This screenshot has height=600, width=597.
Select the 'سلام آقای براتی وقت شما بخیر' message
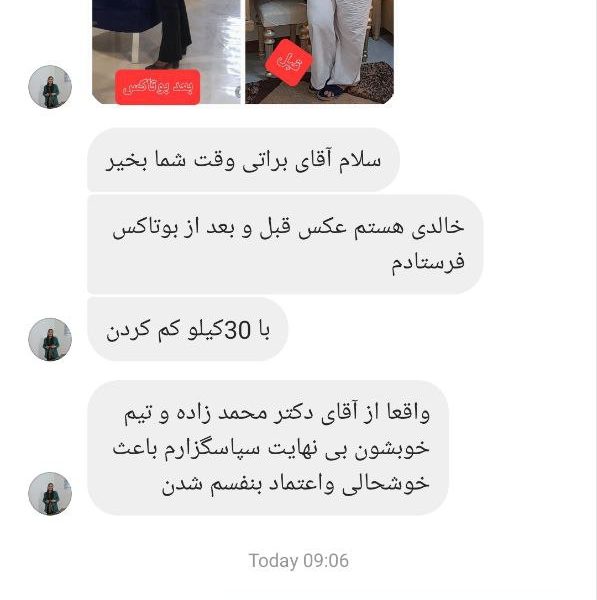point(243,160)
